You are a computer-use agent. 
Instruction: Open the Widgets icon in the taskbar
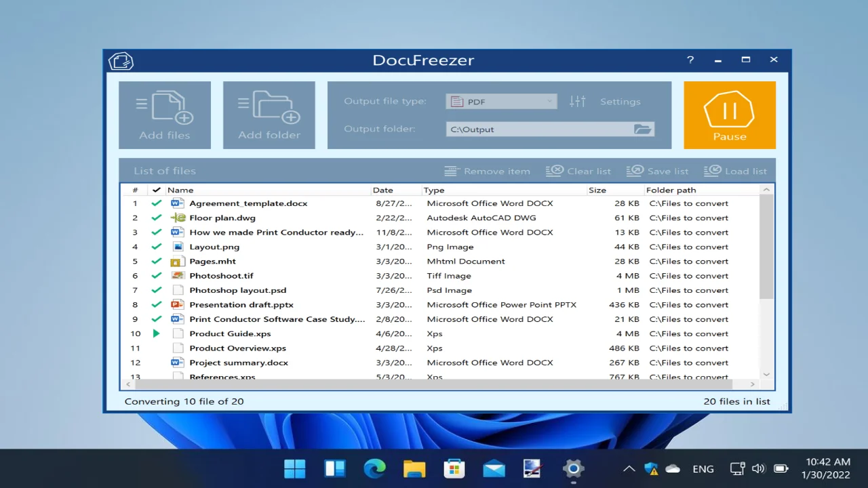pos(335,468)
